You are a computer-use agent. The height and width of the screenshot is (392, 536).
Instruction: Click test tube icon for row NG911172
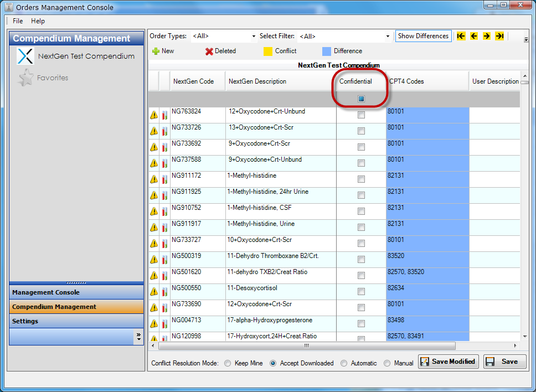165,179
